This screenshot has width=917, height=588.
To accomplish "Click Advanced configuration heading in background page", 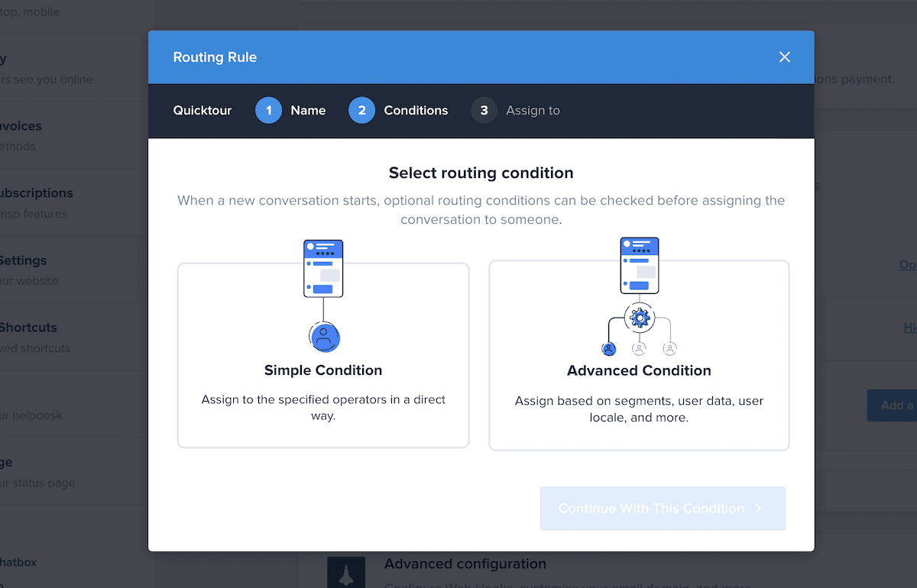I will pyautogui.click(x=465, y=564).
